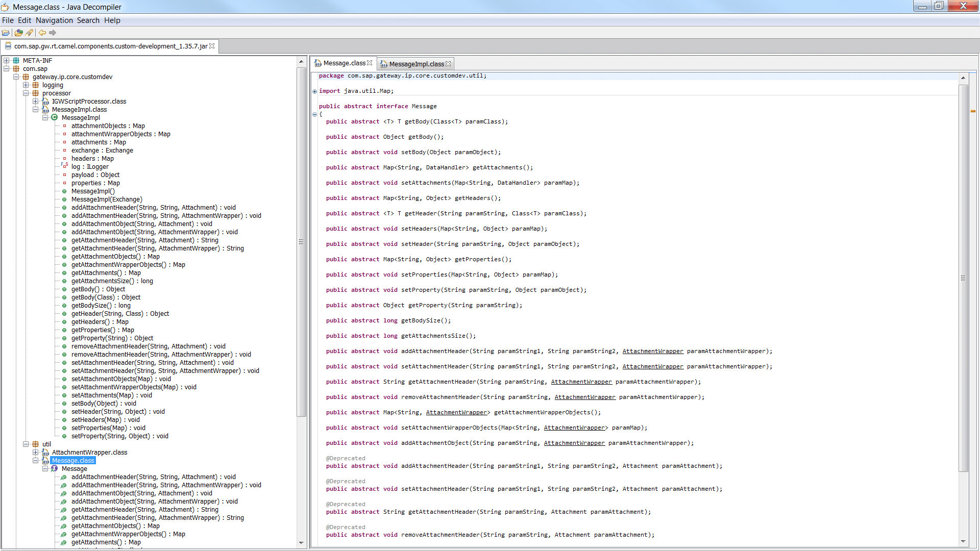The width and height of the screenshot is (980, 551).
Task: Close the jar file tab
Action: coord(212,46)
